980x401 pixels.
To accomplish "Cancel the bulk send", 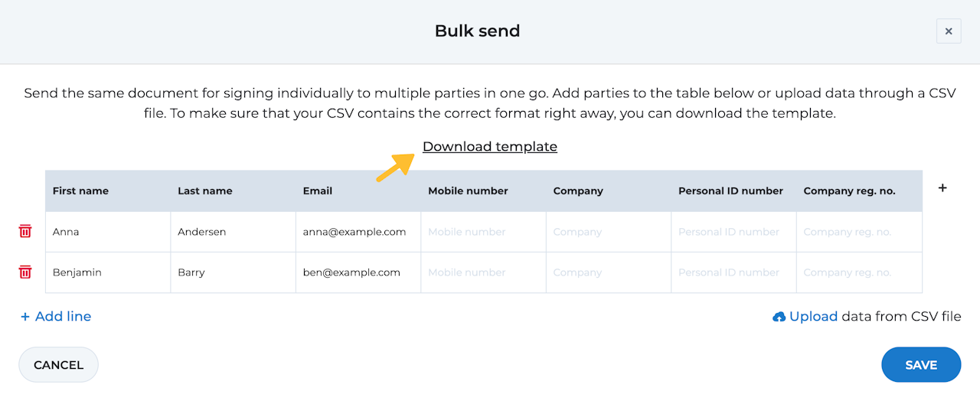I will click(58, 365).
